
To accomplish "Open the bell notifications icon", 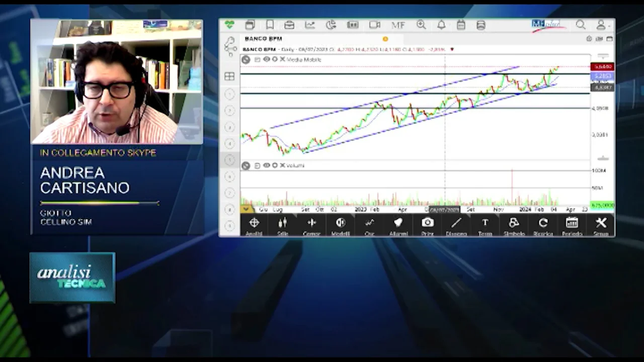I will pos(441,25).
